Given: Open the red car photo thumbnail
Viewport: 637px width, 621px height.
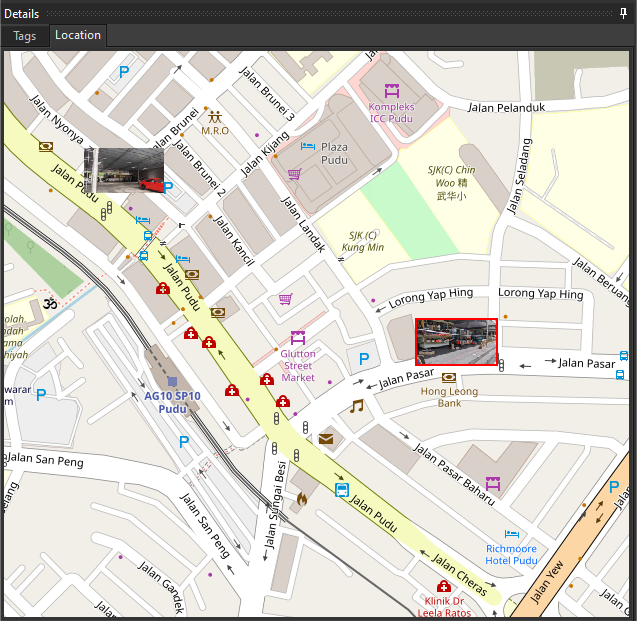Looking at the screenshot, I should pos(124,169).
